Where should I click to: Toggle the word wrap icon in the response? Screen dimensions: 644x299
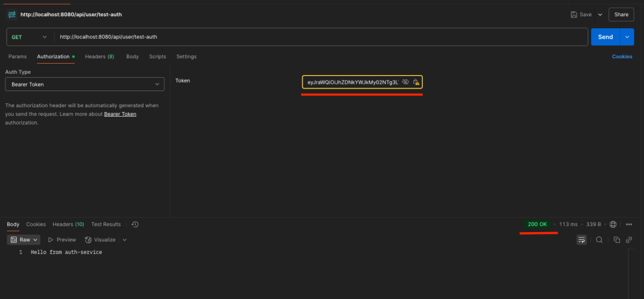coord(582,240)
